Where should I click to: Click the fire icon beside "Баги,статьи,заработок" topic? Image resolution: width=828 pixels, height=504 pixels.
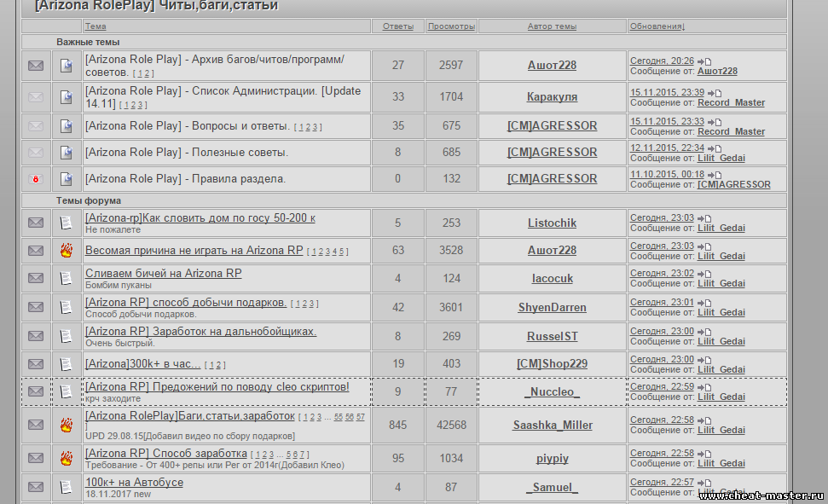pos(66,425)
